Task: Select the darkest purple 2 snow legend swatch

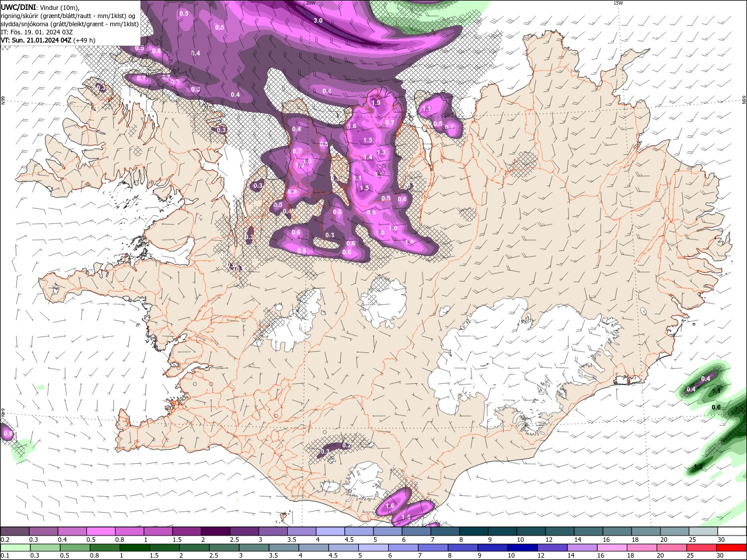Action: coord(215,531)
